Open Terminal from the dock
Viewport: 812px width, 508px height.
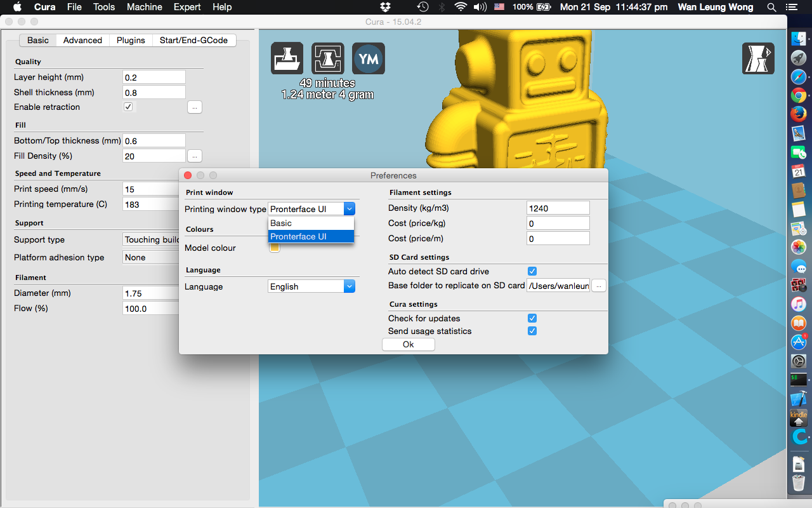(x=799, y=380)
